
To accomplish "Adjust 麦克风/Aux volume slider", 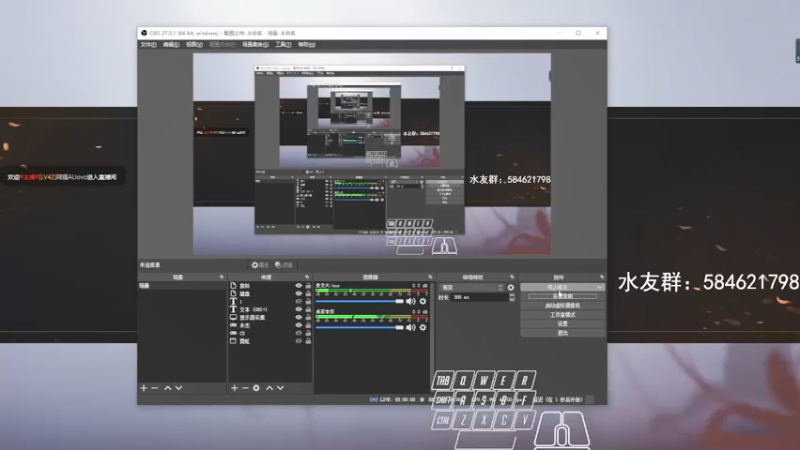I will point(359,302).
